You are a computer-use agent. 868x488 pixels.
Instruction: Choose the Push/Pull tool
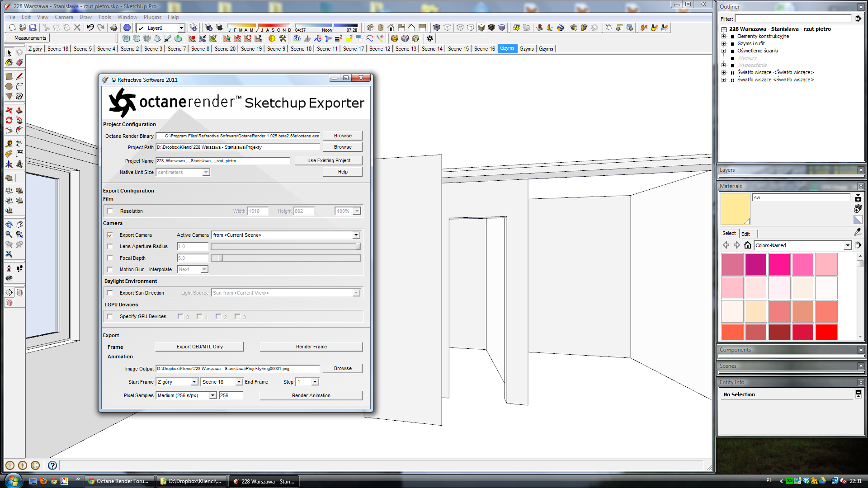click(x=19, y=110)
